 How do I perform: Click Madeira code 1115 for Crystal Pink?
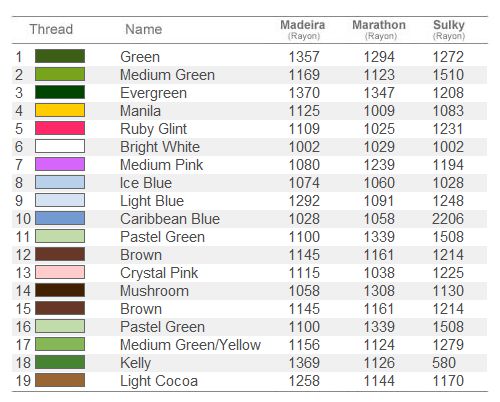pyautogui.click(x=304, y=273)
